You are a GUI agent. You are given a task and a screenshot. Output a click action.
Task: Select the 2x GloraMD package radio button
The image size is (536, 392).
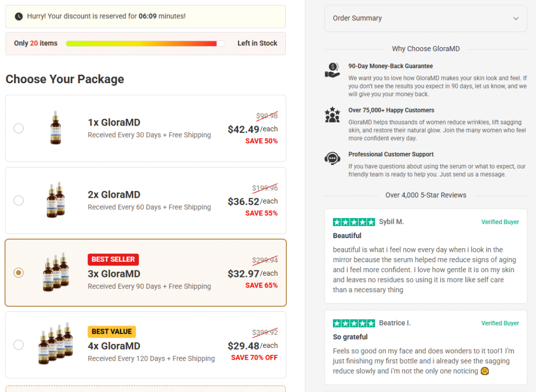coord(18,200)
